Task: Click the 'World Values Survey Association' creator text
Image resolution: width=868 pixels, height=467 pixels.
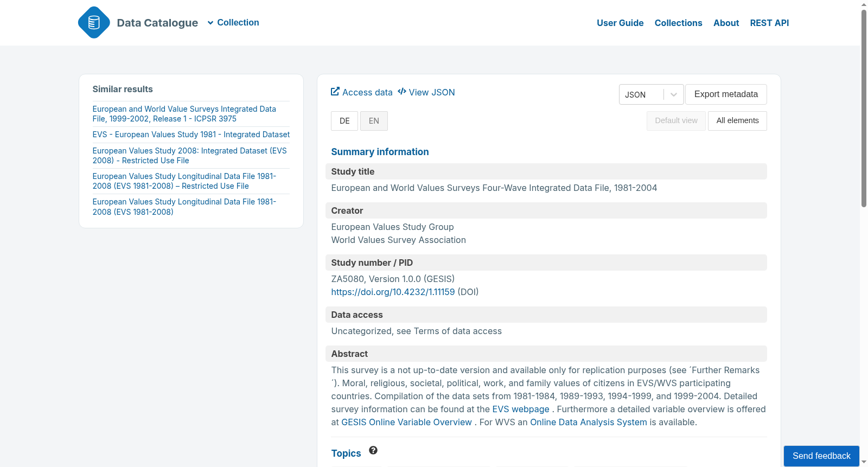Action: tap(399, 240)
